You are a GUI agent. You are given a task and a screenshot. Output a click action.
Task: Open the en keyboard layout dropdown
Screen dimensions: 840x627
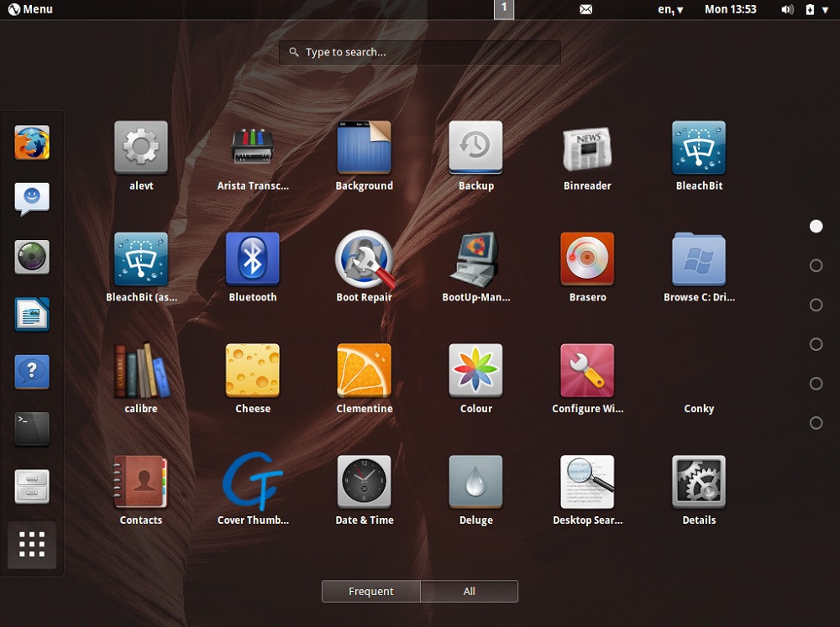tap(670, 9)
